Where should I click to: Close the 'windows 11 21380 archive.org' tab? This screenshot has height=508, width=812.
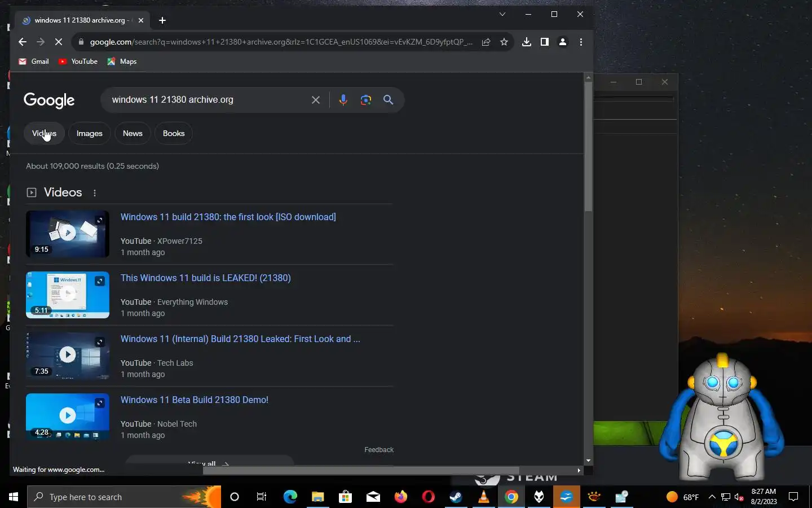141,20
